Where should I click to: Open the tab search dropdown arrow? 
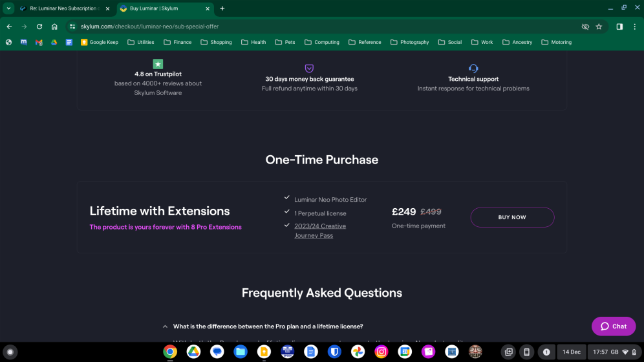pos(9,8)
